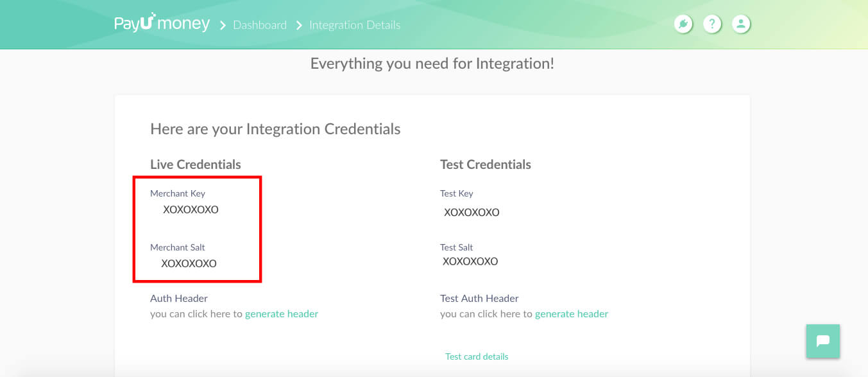Viewport: 868px width, 377px height.
Task: Select Integration Details in the breadcrumb
Action: [355, 25]
